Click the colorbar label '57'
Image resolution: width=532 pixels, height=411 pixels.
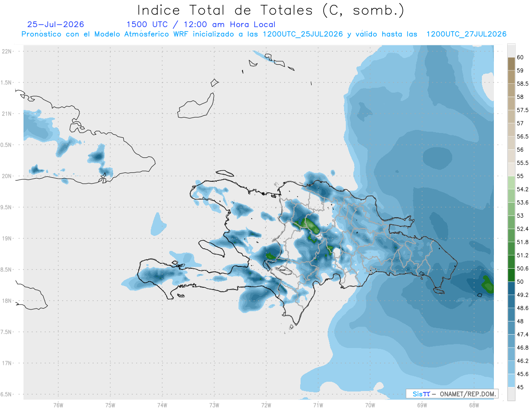pos(520,123)
